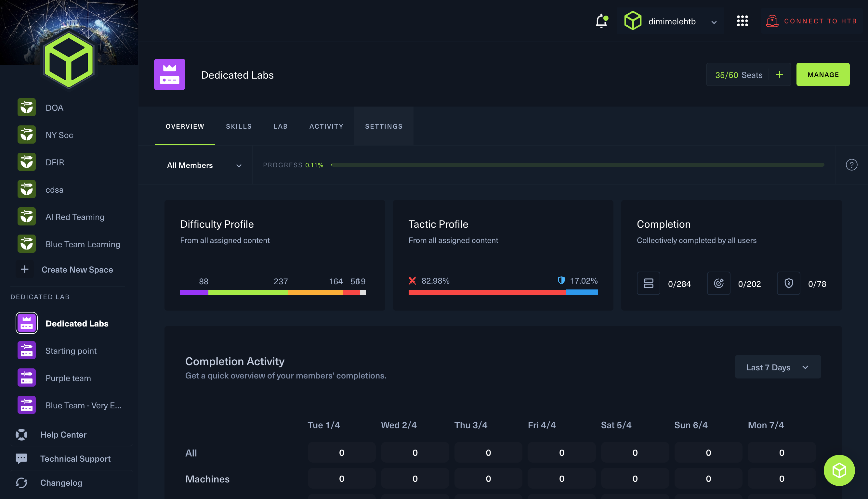Click the 82.98% offensive percentage

click(435, 281)
